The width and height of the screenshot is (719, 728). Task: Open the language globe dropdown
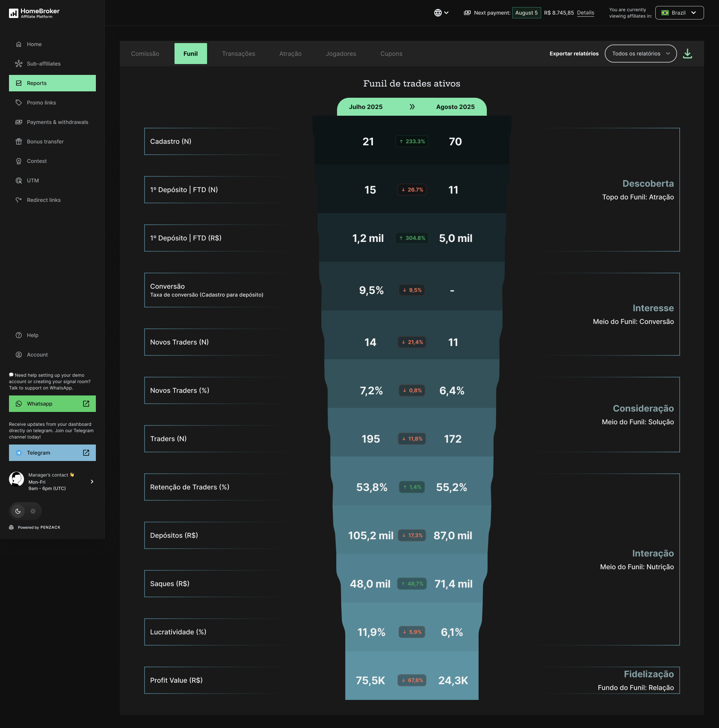tap(441, 12)
